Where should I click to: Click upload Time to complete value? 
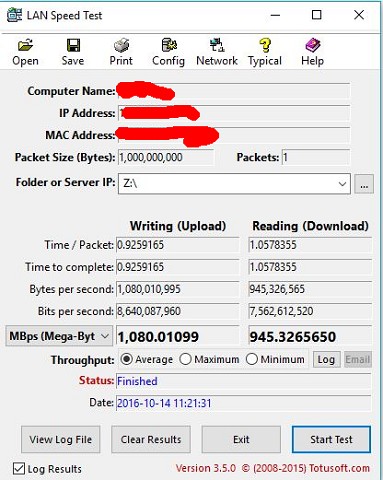(178, 267)
